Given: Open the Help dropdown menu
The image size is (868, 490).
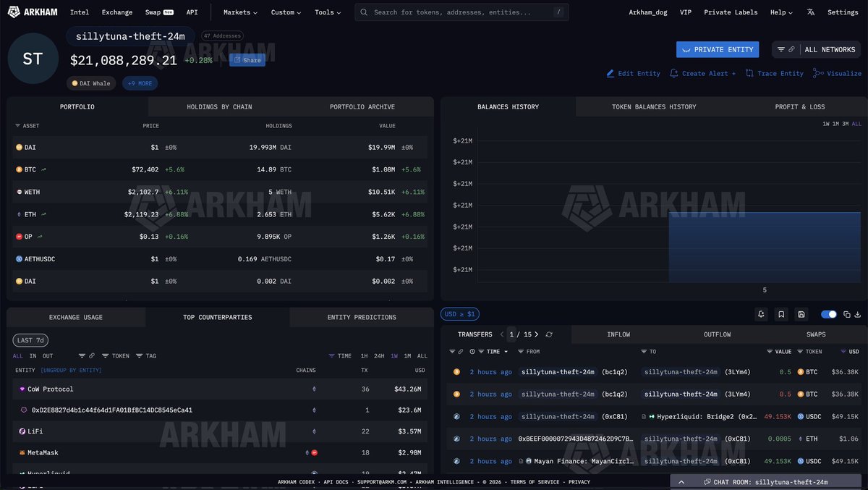Looking at the screenshot, I should pos(781,12).
